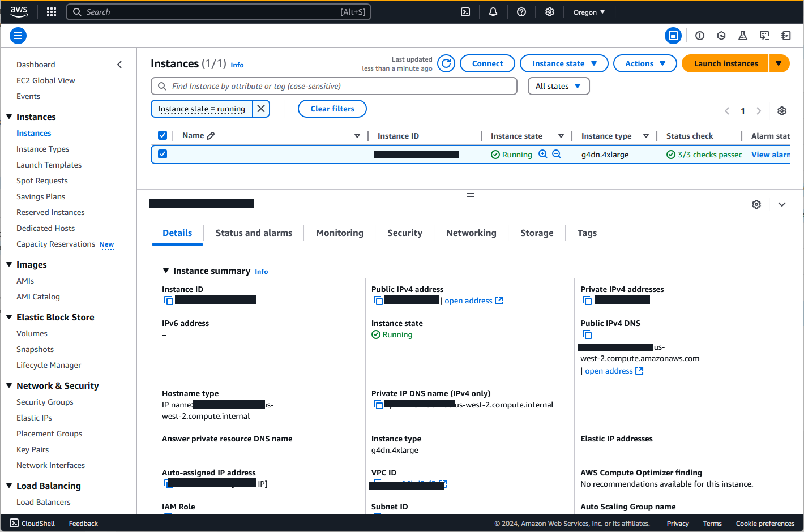This screenshot has width=804, height=532.
Task: Collapse the Network & Security section
Action: (x=9, y=385)
